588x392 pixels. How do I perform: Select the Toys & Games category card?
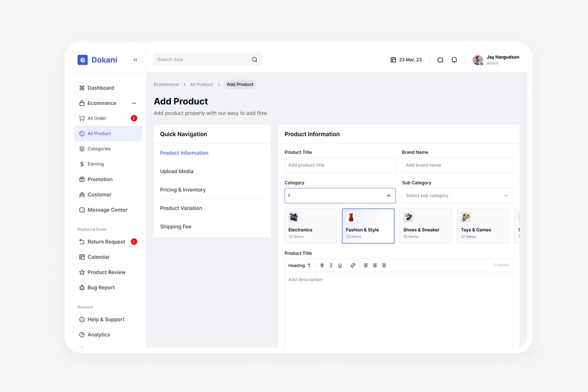click(x=483, y=226)
